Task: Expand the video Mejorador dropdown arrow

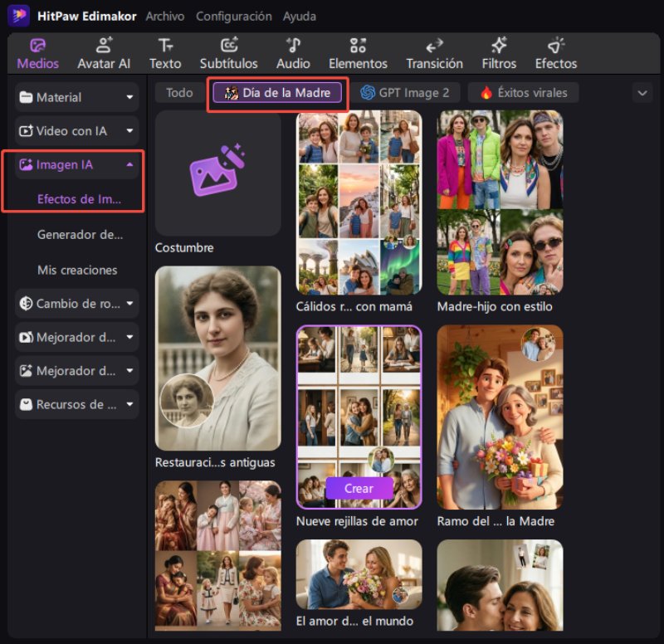Action: coord(129,338)
